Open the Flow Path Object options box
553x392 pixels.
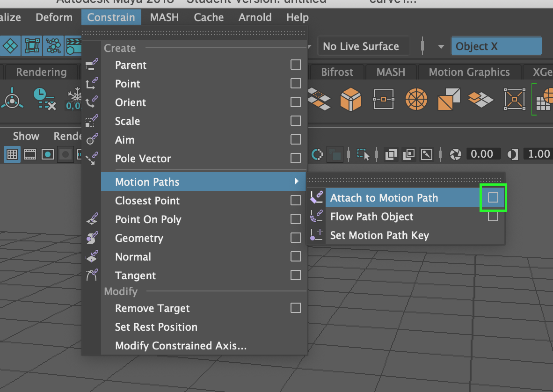coord(493,216)
